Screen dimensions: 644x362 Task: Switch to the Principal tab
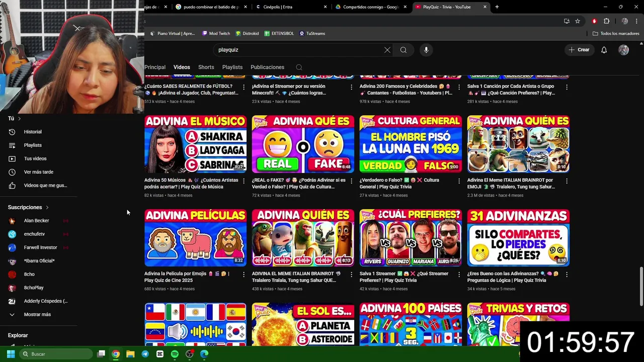pos(155,67)
